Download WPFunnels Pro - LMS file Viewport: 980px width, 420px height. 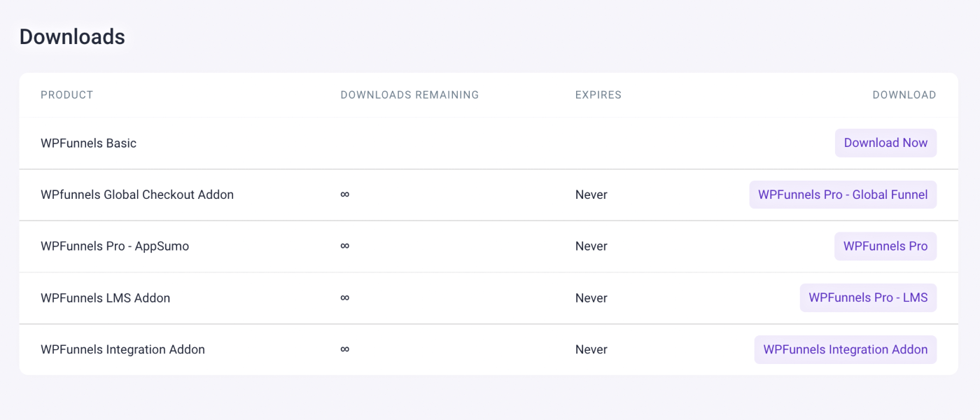click(868, 297)
